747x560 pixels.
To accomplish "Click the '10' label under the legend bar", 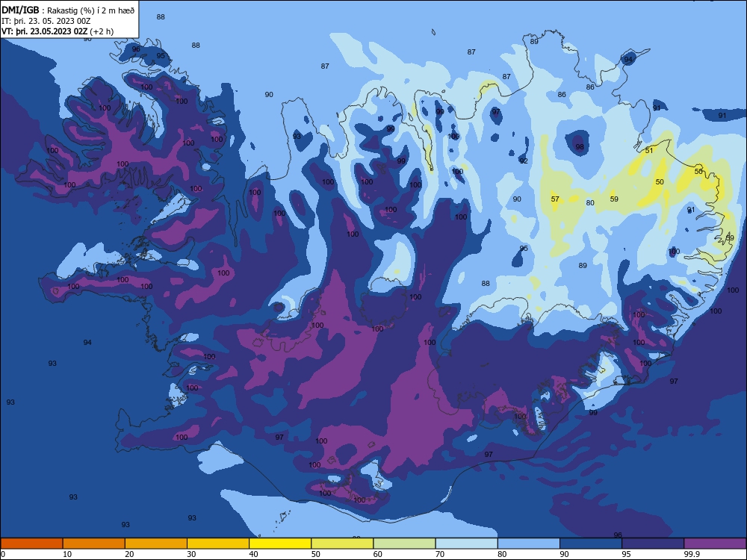I will [x=67, y=554].
